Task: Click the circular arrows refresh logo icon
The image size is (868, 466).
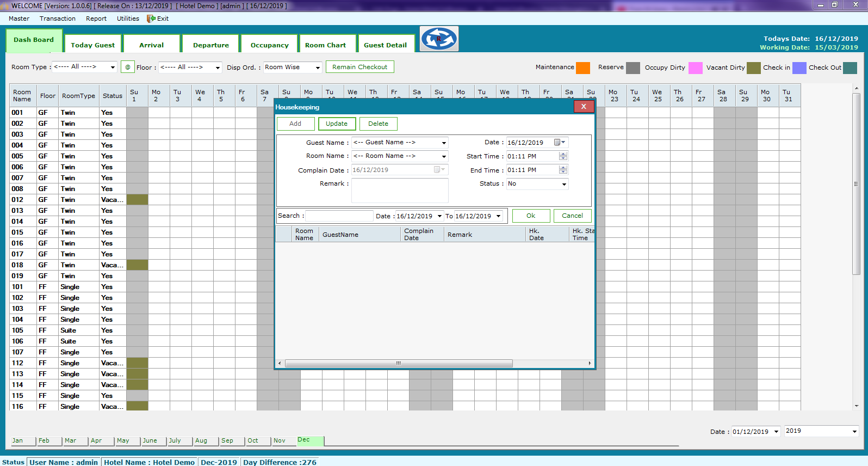Action: click(439, 39)
